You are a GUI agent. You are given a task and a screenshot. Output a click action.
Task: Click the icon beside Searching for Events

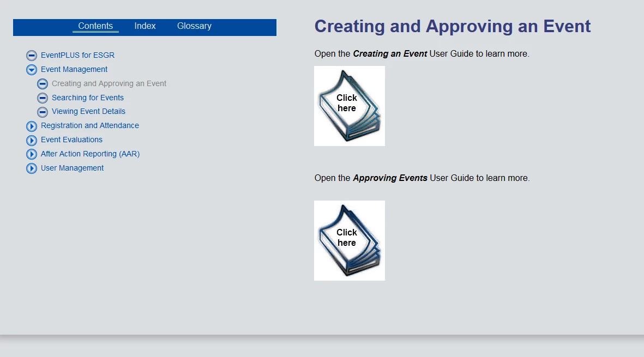pyautogui.click(x=43, y=98)
